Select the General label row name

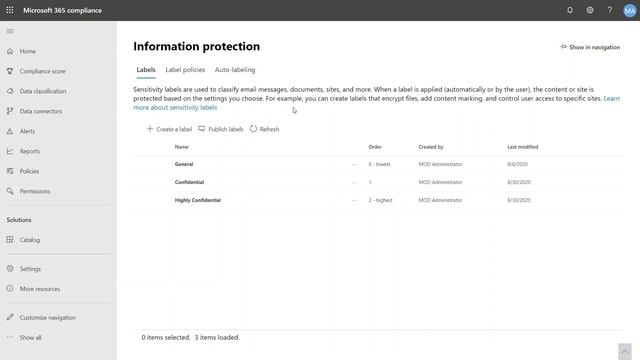coord(184,164)
